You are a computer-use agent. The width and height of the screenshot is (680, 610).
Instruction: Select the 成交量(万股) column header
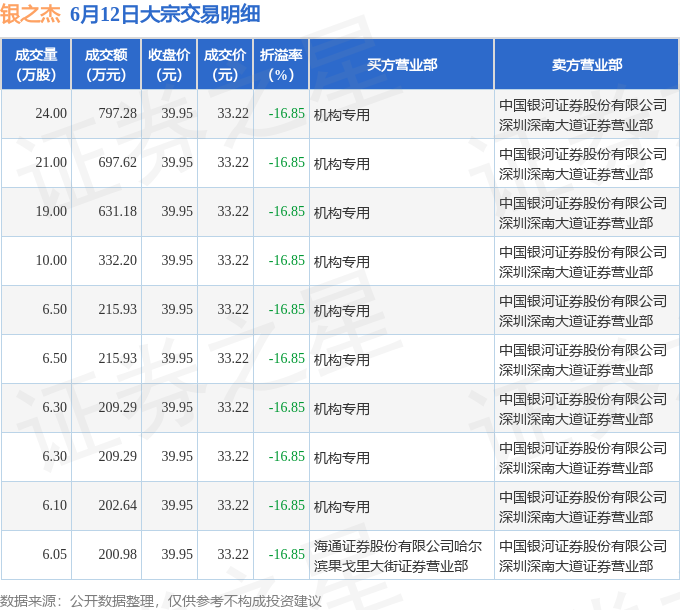tap(36, 65)
